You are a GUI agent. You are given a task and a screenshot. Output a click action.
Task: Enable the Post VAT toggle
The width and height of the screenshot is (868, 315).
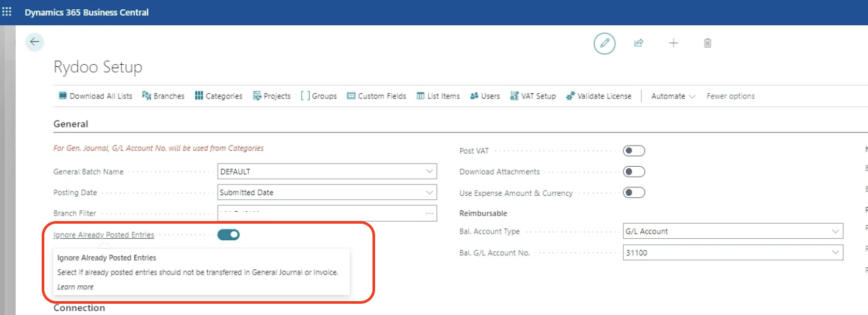tap(634, 151)
